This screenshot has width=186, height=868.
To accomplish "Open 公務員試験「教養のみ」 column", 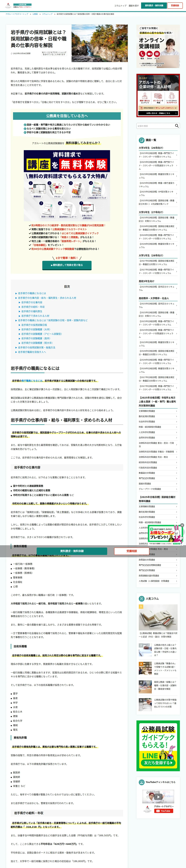I will (158, 669).
